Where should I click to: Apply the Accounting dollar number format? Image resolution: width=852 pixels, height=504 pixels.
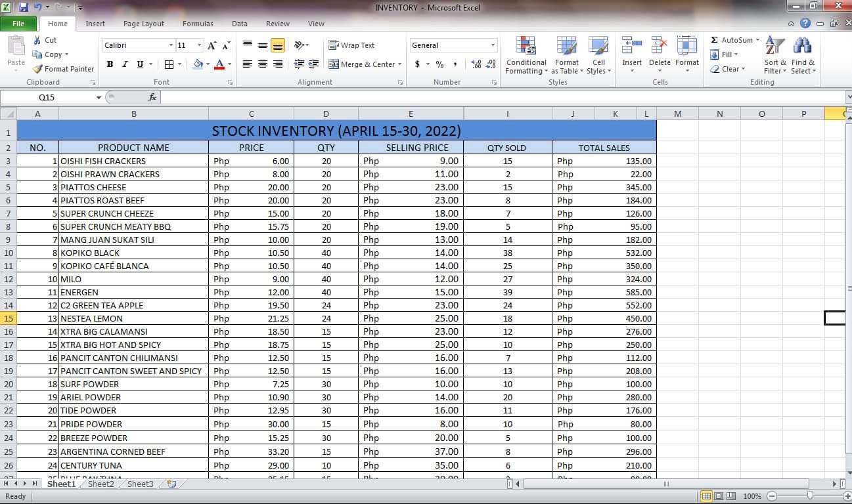pos(417,64)
